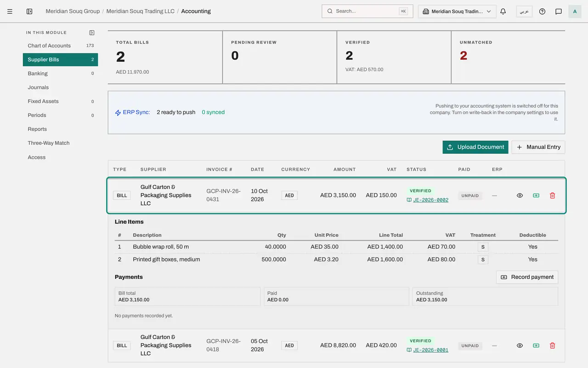Delete bill GCP-INV-26-0431 trash icon

553,195
